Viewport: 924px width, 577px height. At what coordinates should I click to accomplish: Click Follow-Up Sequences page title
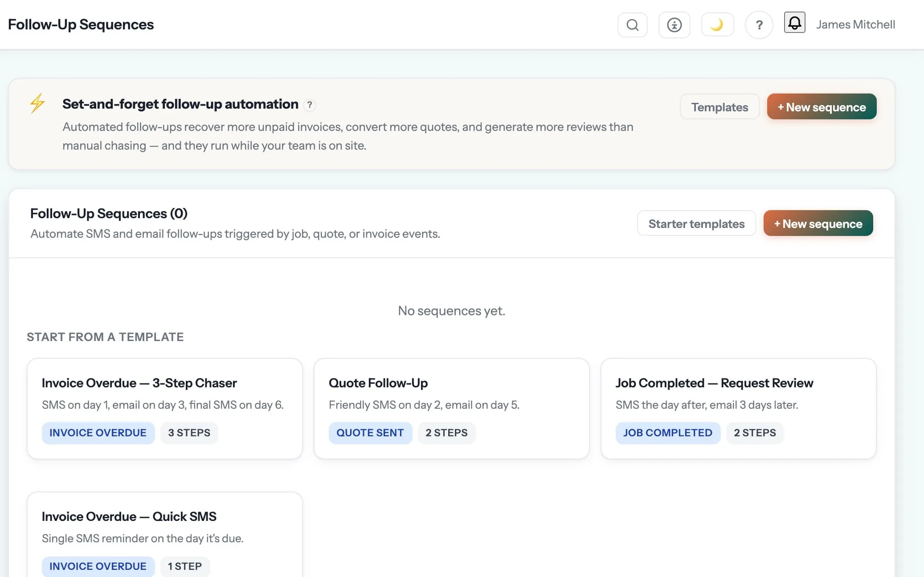click(81, 24)
